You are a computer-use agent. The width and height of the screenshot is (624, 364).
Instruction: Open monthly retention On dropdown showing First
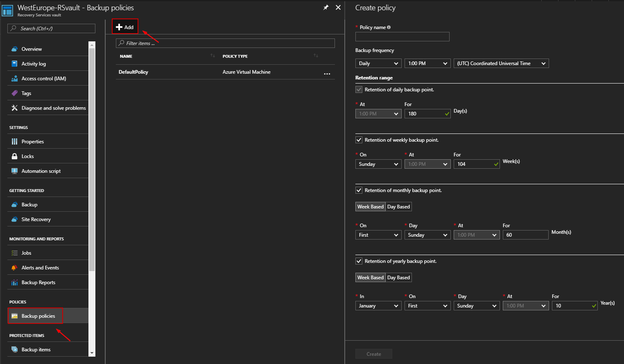pos(378,235)
